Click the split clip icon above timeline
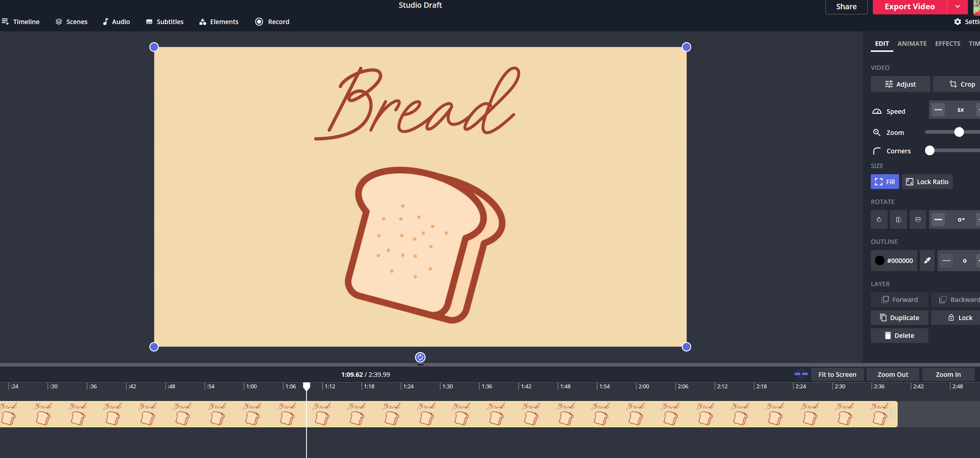Screen dimensions: 980x458 point(801,374)
